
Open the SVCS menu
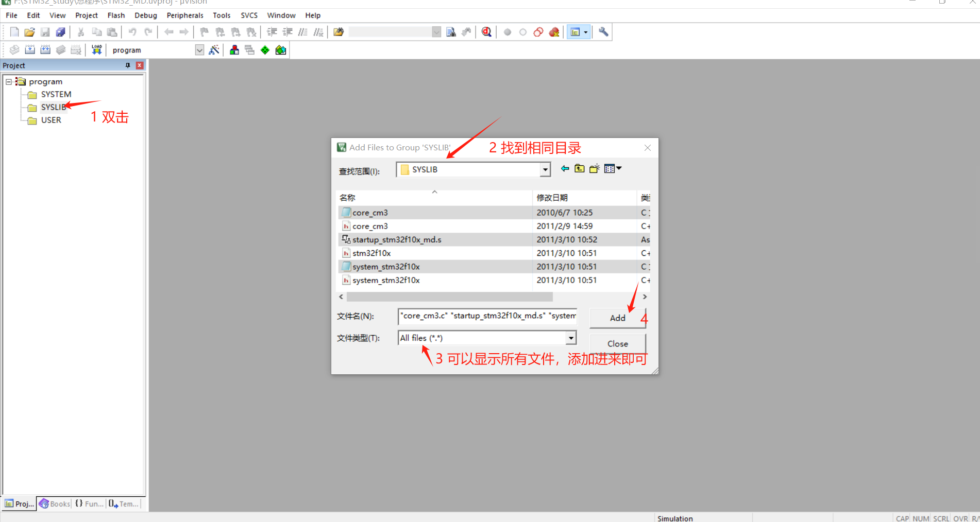(249, 15)
